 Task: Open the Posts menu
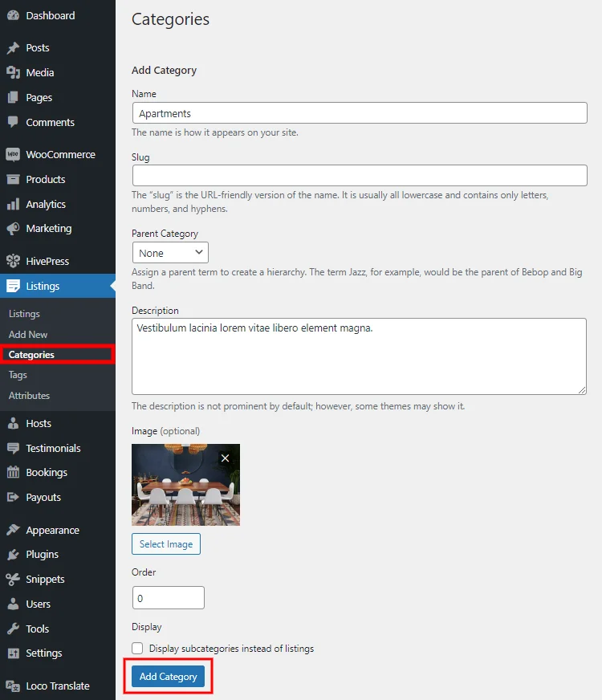click(x=38, y=48)
